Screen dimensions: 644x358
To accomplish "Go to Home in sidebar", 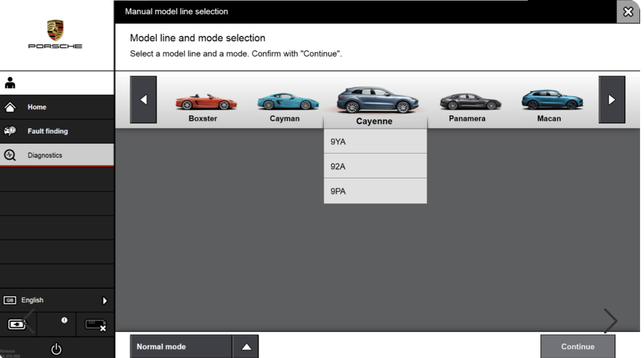I will click(x=57, y=107).
